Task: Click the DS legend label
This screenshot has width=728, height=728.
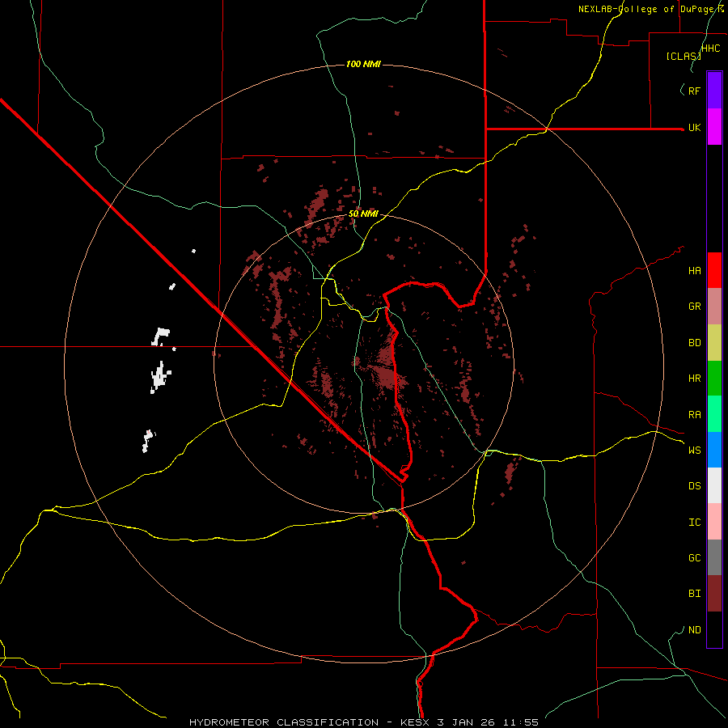Action: [x=694, y=486]
